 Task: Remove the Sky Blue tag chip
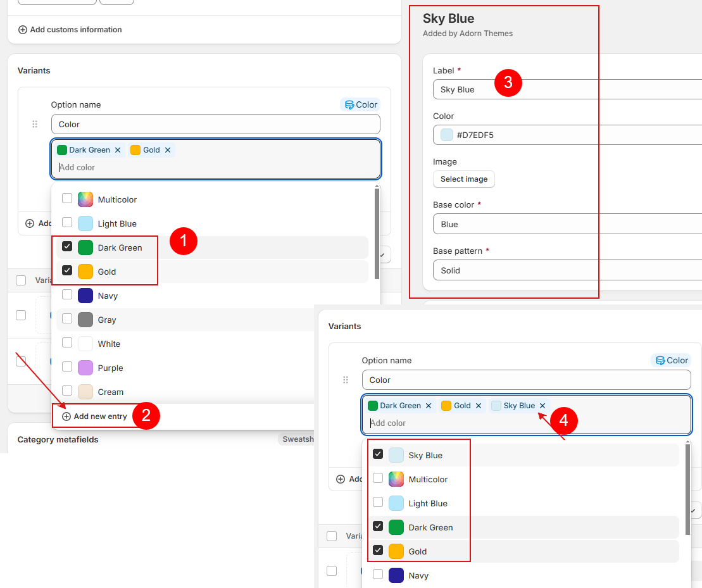pyautogui.click(x=542, y=406)
